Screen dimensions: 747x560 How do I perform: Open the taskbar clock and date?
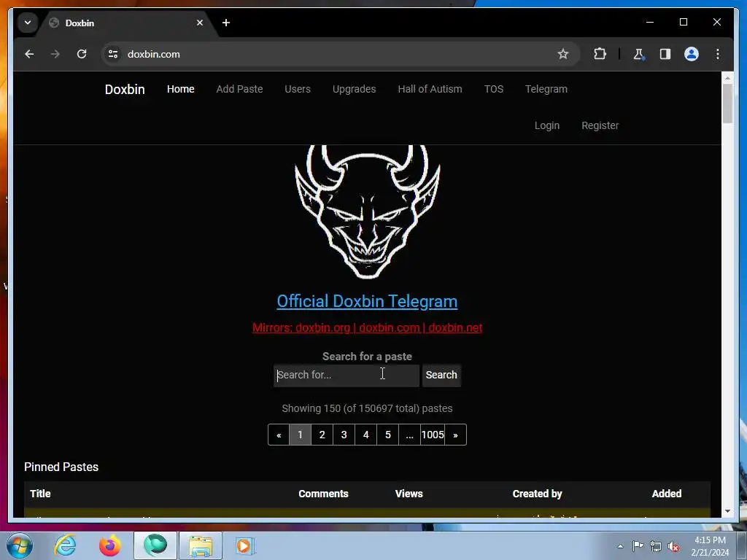click(710, 546)
